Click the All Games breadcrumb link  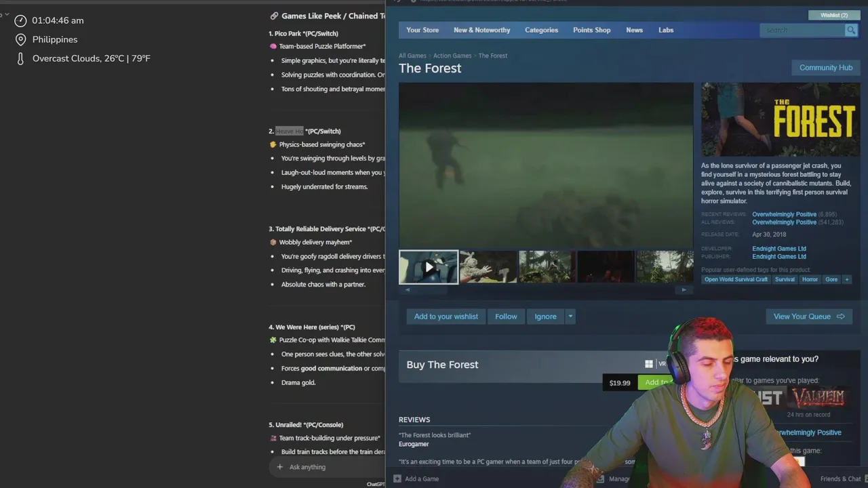coord(412,56)
